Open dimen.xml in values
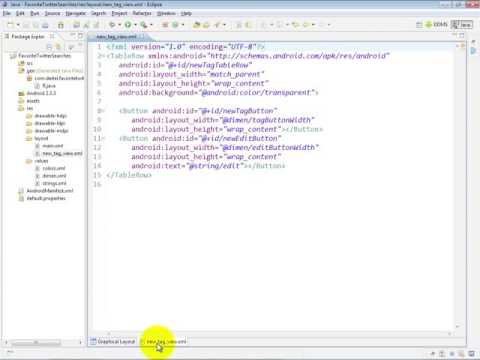The image size is (480, 360). (x=51, y=176)
